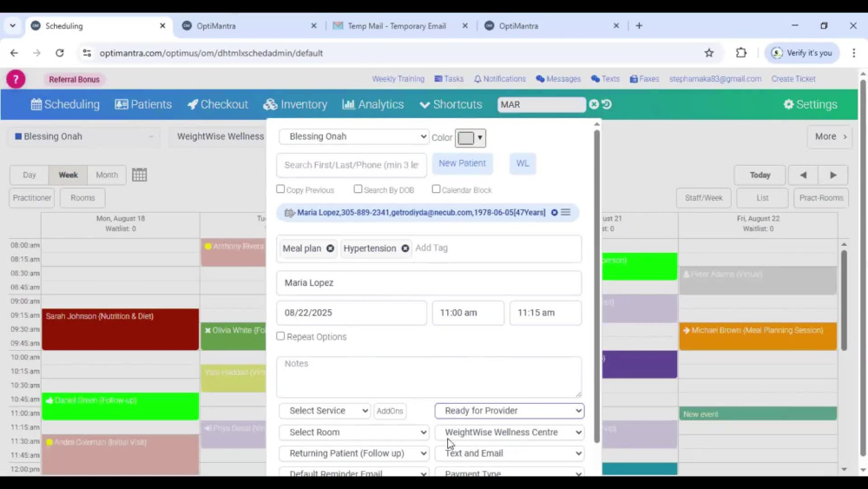Go back in browser history
The width and height of the screenshot is (868, 489).
14,53
